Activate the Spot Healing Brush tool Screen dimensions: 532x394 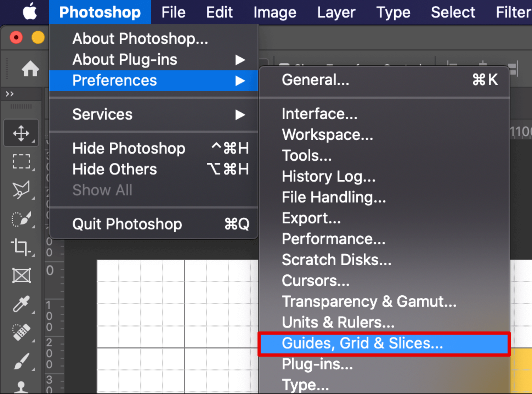pyautogui.click(x=21, y=332)
